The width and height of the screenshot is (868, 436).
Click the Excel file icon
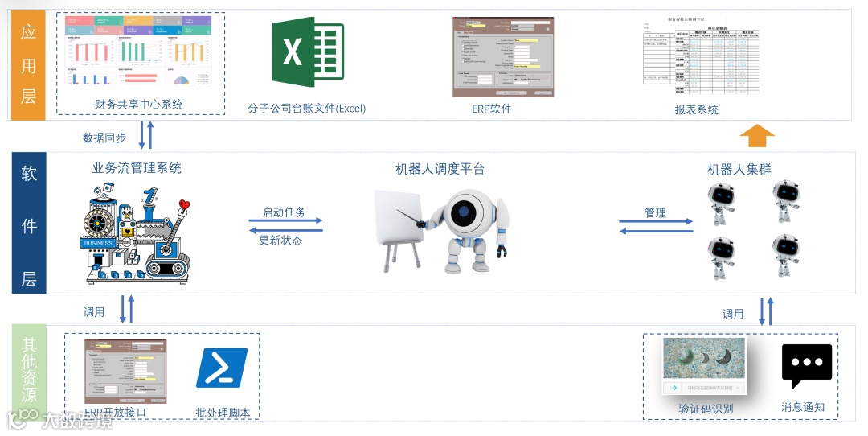(308, 52)
